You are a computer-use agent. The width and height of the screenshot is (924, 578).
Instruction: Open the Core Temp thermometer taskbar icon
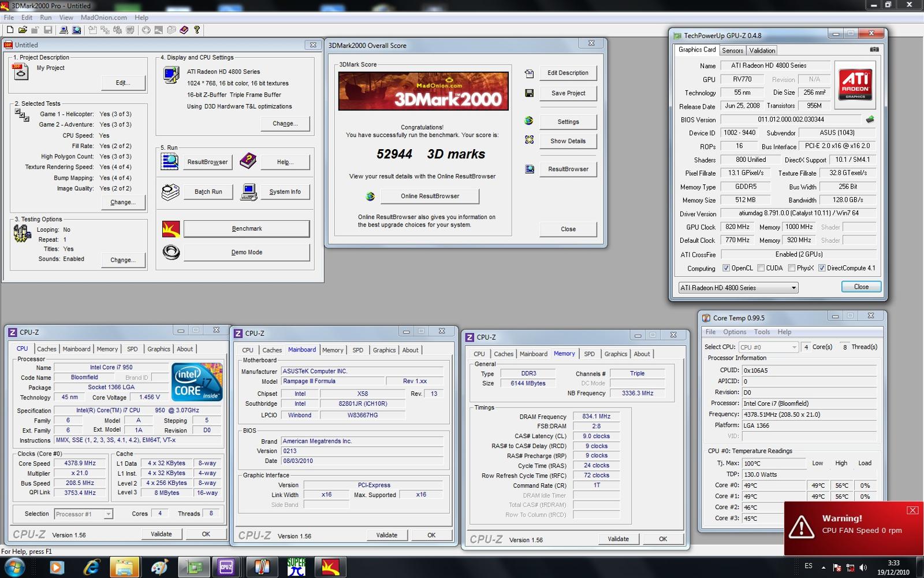pyautogui.click(x=262, y=568)
